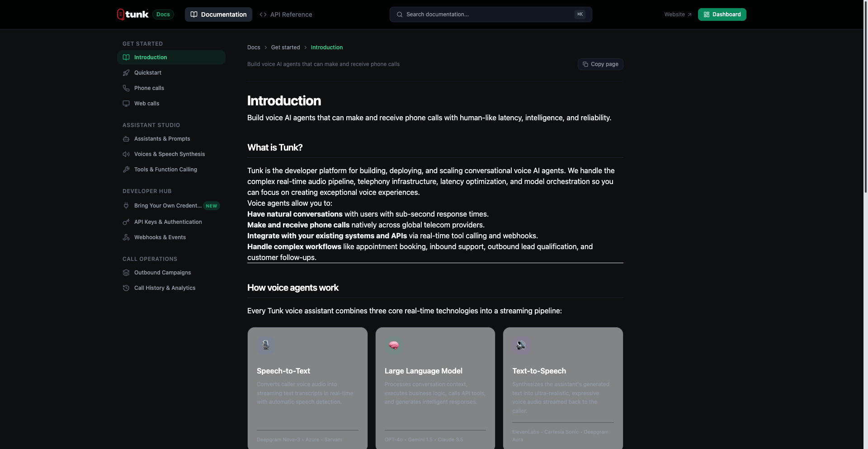The image size is (868, 449).
Task: Click the How voice agents work heading
Action: pyautogui.click(x=293, y=288)
